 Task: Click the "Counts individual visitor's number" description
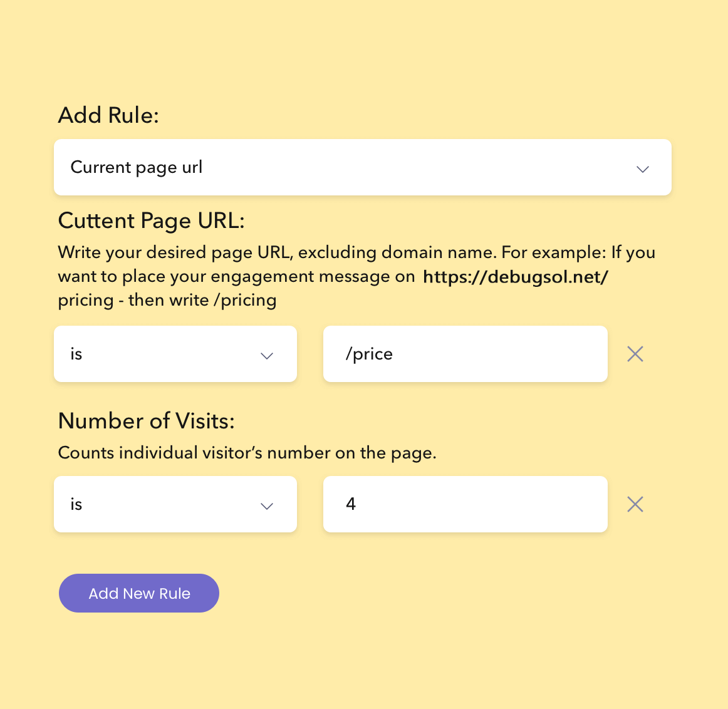coord(247,453)
